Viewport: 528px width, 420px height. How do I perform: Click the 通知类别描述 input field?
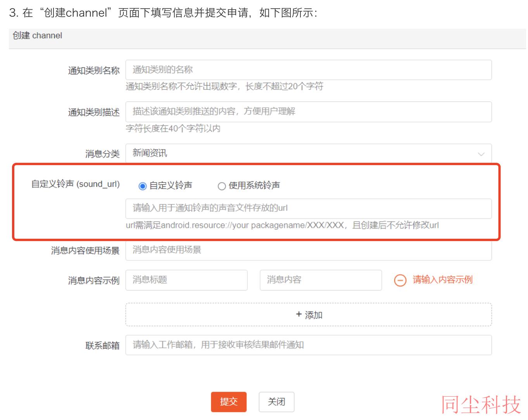309,112
